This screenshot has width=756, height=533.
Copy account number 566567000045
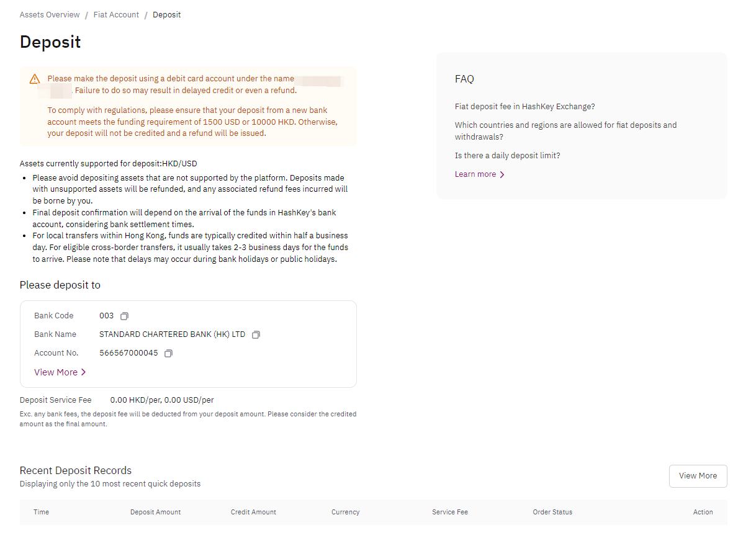(168, 353)
